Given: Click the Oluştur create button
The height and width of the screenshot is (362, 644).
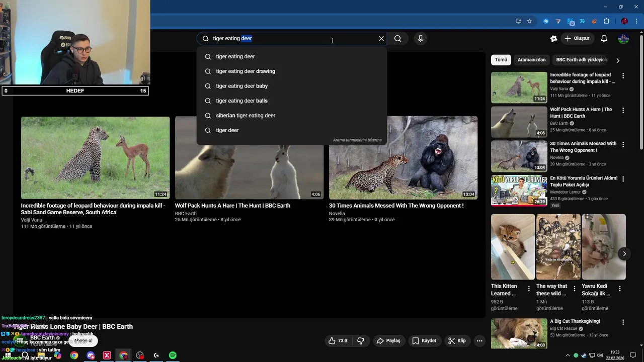Looking at the screenshot, I should click(x=578, y=39).
